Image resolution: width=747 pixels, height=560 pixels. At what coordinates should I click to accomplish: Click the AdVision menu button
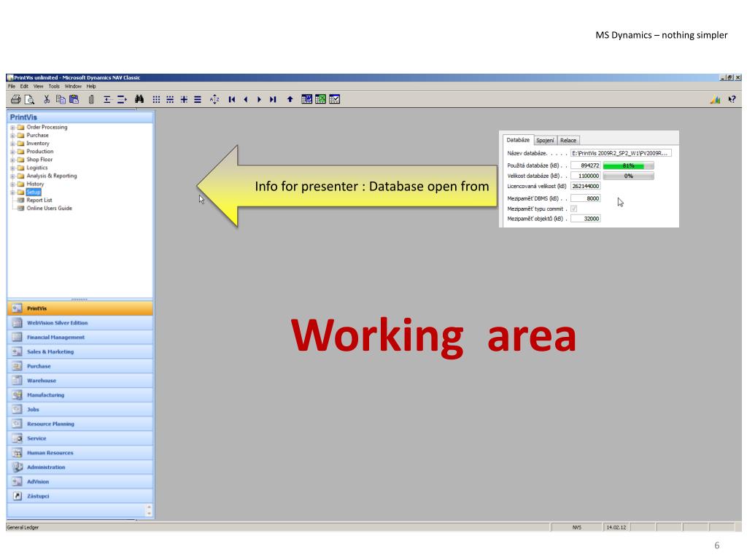(80, 481)
